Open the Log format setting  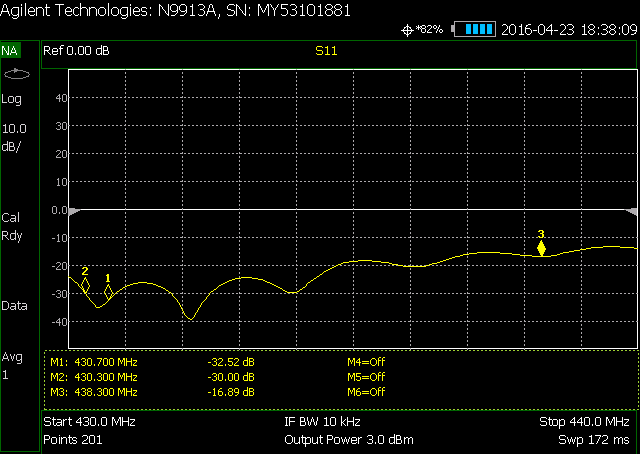[x=12, y=99]
